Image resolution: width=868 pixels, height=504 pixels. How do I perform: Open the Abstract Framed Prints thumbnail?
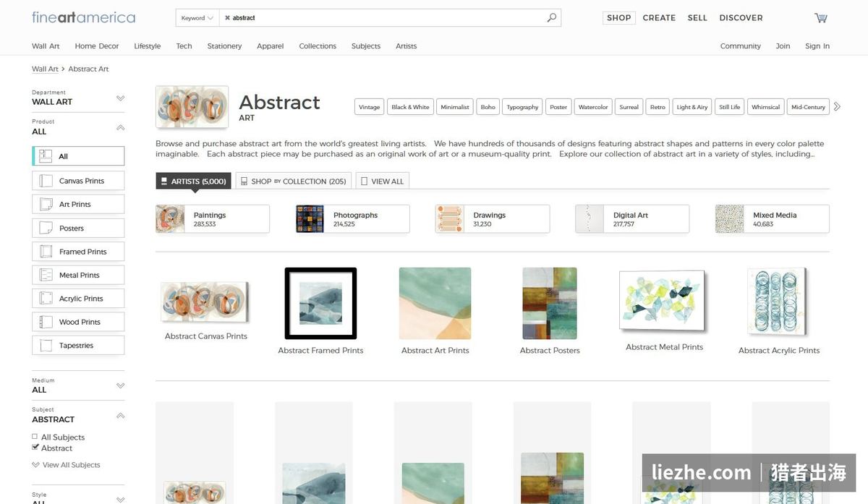coord(320,303)
